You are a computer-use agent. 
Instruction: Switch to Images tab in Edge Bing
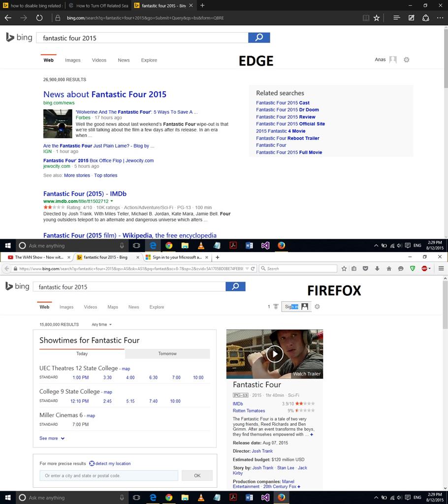[73, 60]
